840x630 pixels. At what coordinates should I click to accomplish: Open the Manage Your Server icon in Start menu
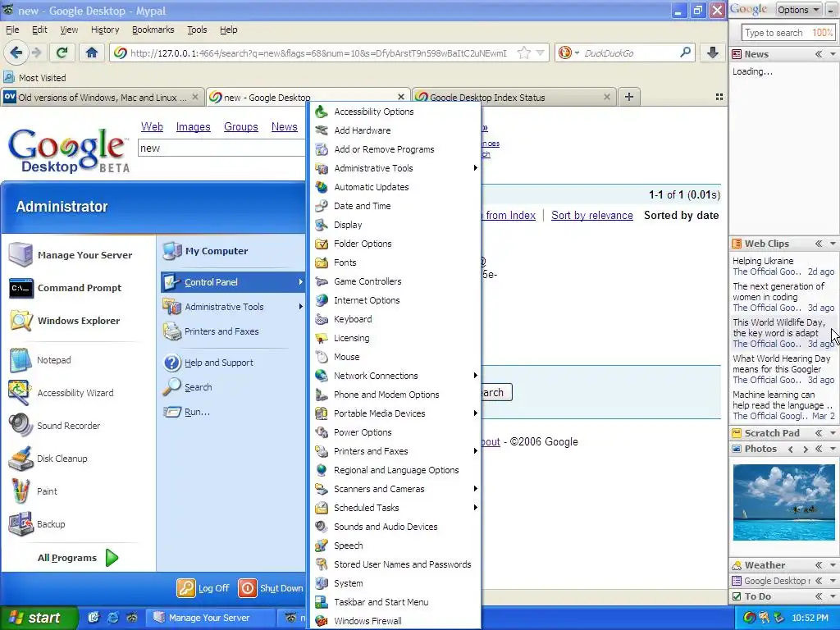point(21,255)
